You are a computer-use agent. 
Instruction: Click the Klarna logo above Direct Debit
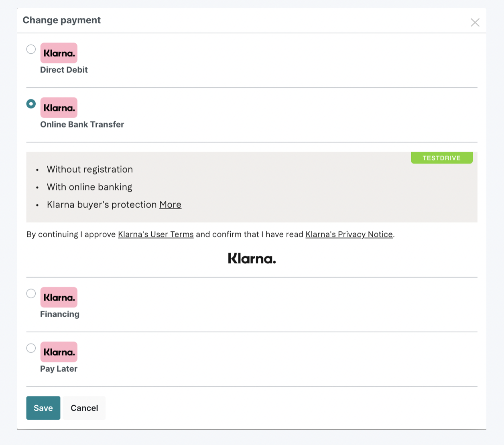click(59, 53)
